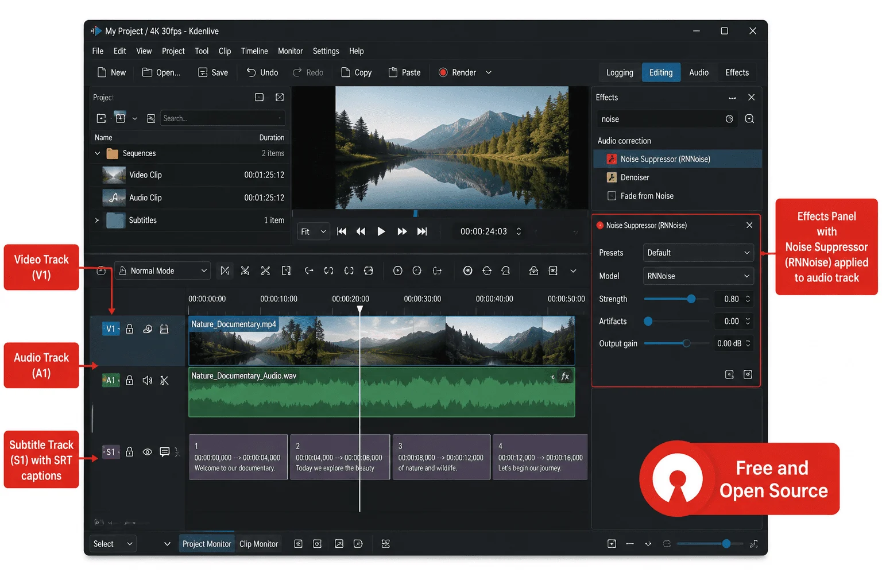Play the project in the monitor
The height and width of the screenshot is (588, 882).
(x=381, y=231)
